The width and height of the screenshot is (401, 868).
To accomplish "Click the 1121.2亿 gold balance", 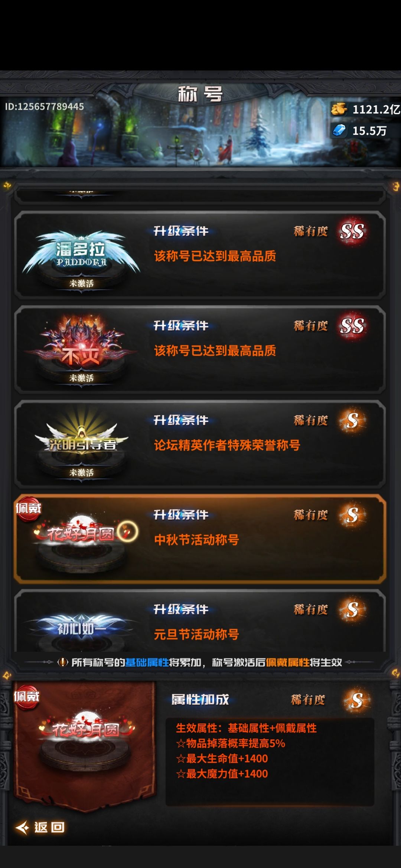I will coord(376,109).
